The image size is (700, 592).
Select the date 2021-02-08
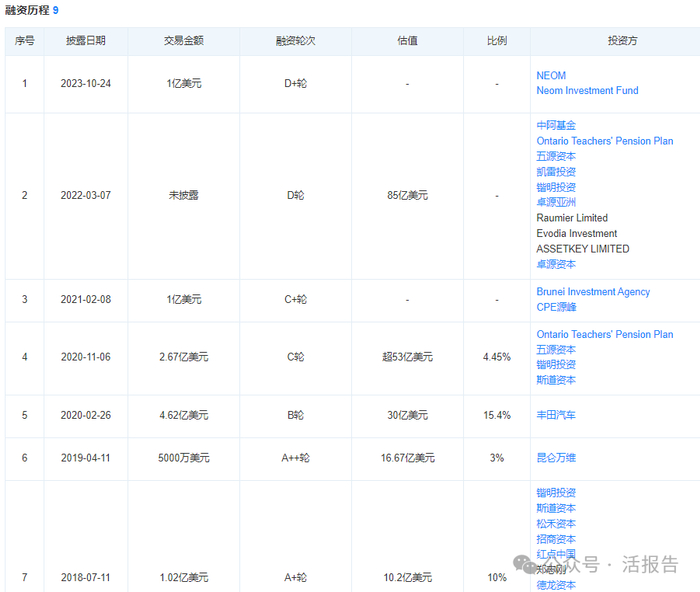pyautogui.click(x=86, y=300)
